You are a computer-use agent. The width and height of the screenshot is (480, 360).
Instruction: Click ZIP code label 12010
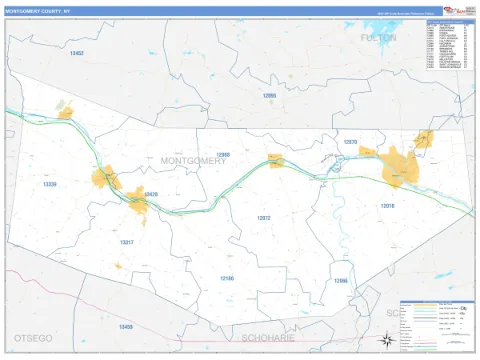(x=387, y=206)
